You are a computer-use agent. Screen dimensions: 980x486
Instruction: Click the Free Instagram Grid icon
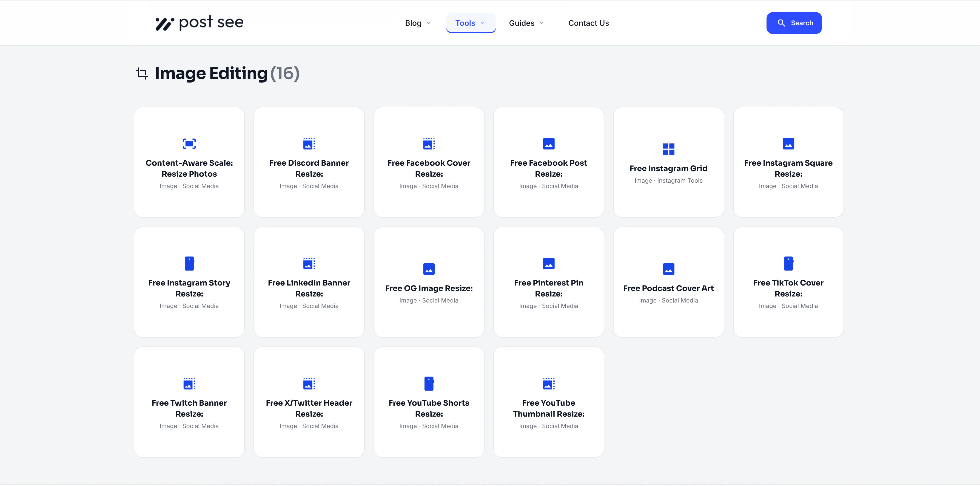click(x=668, y=149)
